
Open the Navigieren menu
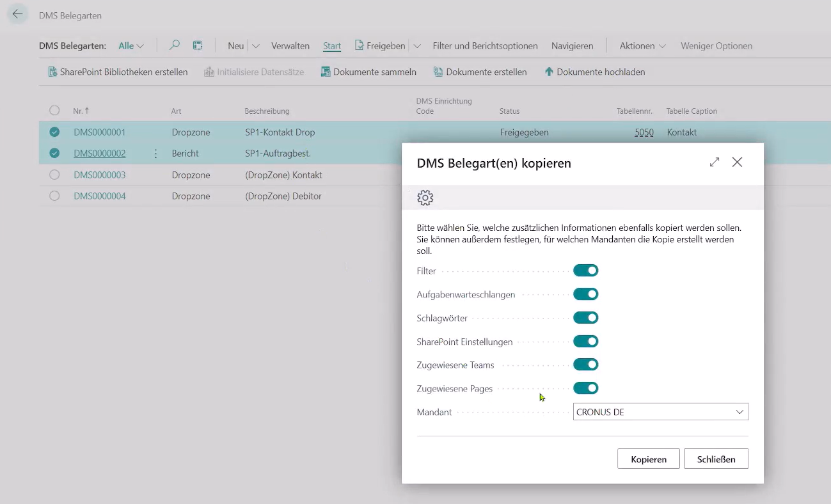pyautogui.click(x=572, y=45)
